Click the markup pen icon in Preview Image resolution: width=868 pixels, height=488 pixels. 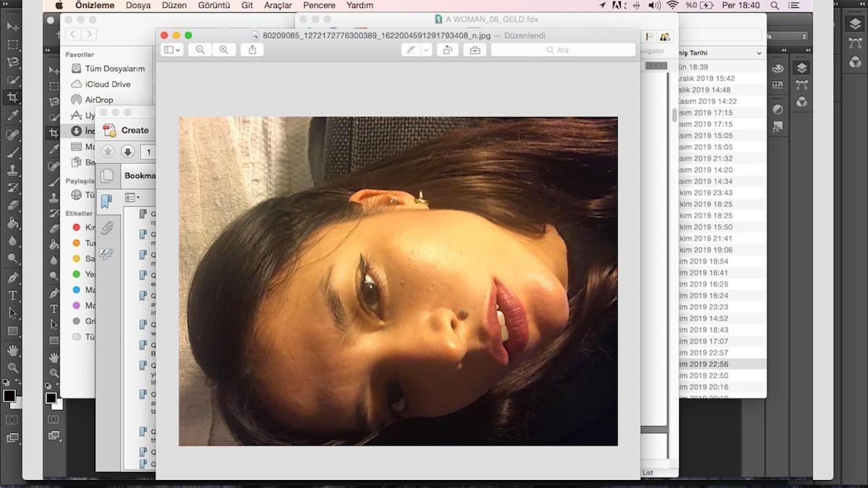[411, 50]
